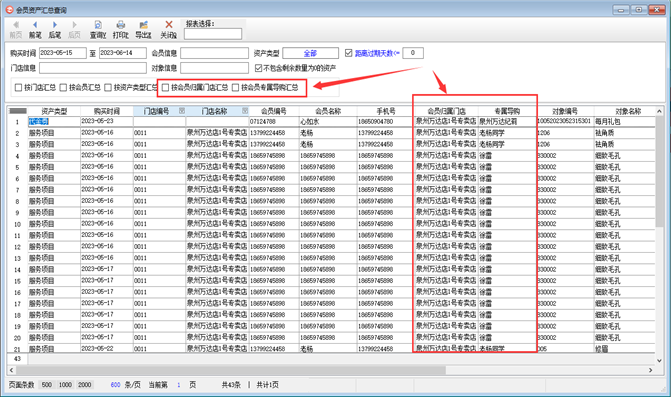Click row 3 member name 老杨
Viewport: 671px width, 397px height.
pyautogui.click(x=328, y=144)
